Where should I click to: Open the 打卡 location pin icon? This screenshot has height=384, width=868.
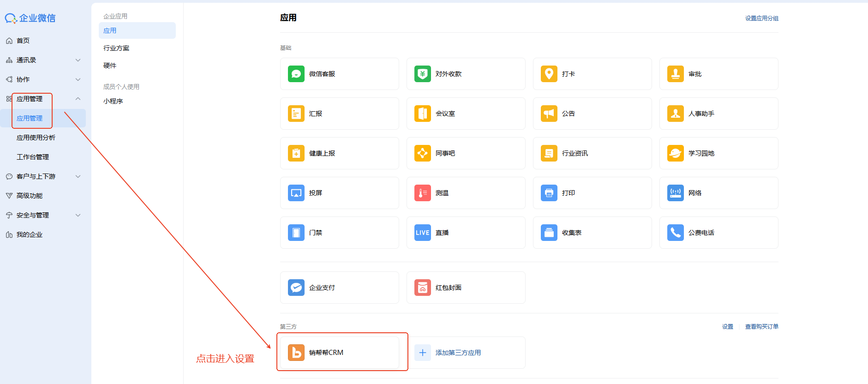[x=549, y=74]
